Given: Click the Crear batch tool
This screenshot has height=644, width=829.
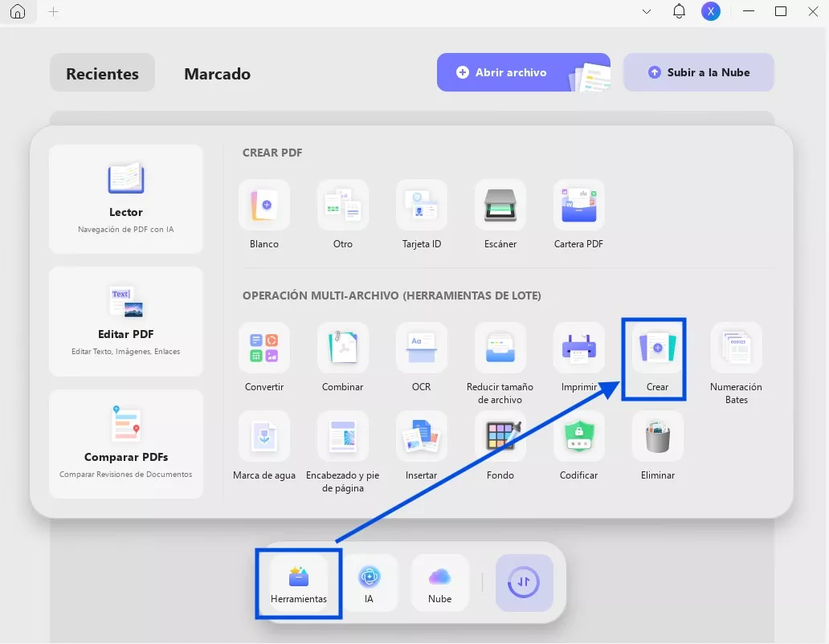Looking at the screenshot, I should click(658, 348).
